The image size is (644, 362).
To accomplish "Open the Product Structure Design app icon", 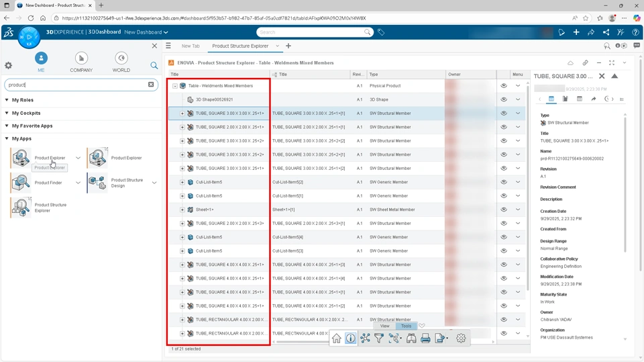I will (x=97, y=183).
